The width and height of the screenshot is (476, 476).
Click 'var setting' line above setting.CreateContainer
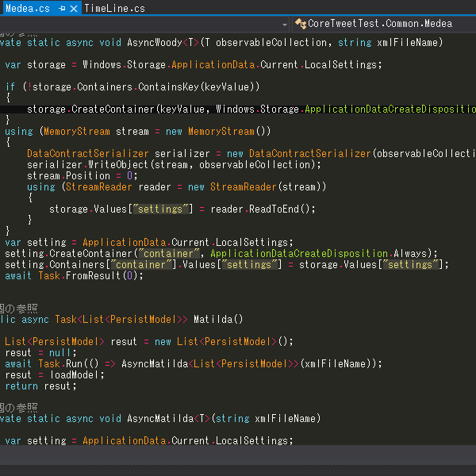tap(149, 242)
